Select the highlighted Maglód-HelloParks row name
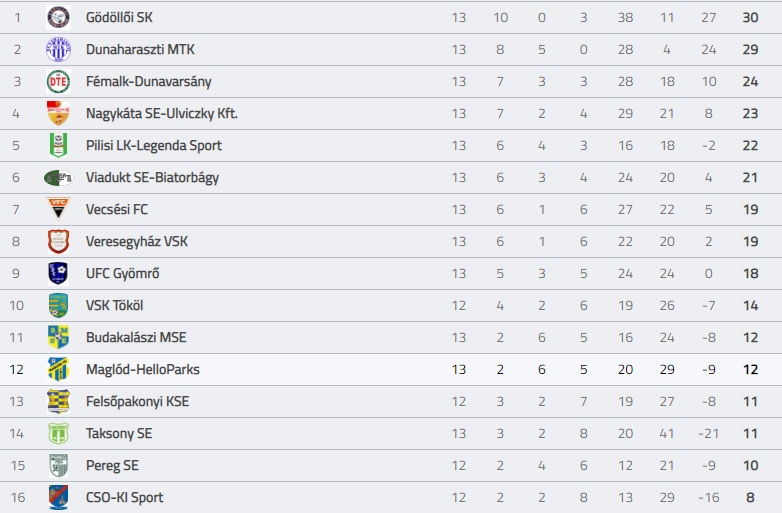Image resolution: width=782 pixels, height=513 pixels. tap(143, 369)
